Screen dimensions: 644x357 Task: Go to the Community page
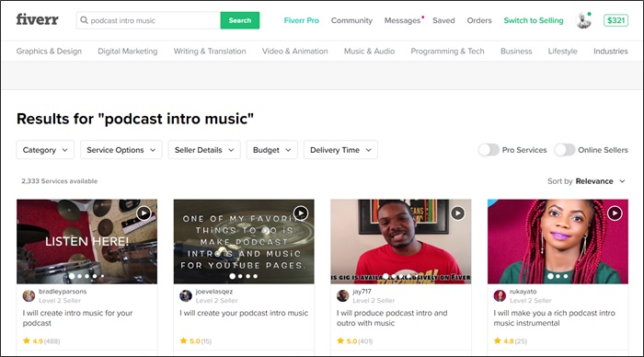coord(351,20)
